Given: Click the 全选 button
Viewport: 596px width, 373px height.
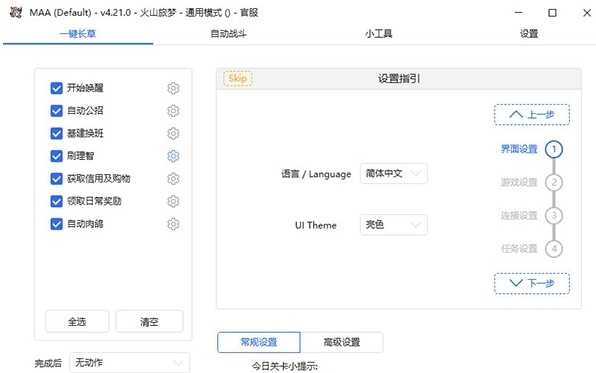Looking at the screenshot, I should [x=77, y=322].
